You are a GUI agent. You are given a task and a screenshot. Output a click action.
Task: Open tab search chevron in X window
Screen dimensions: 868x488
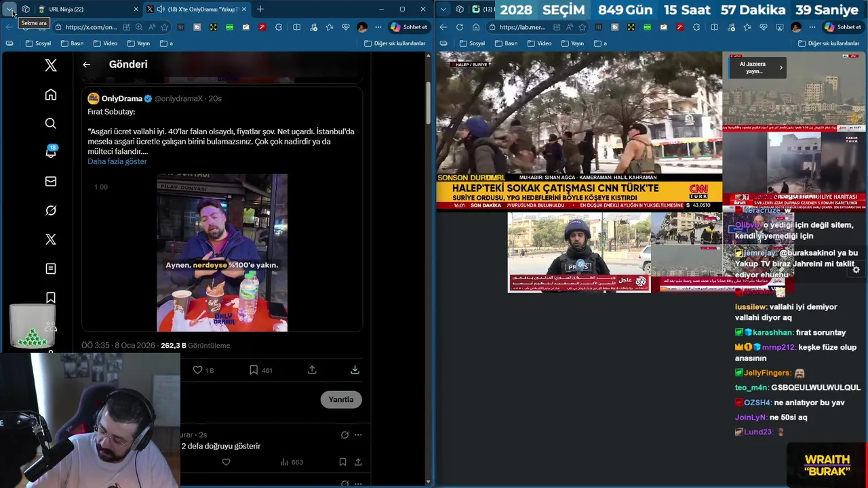coord(9,9)
